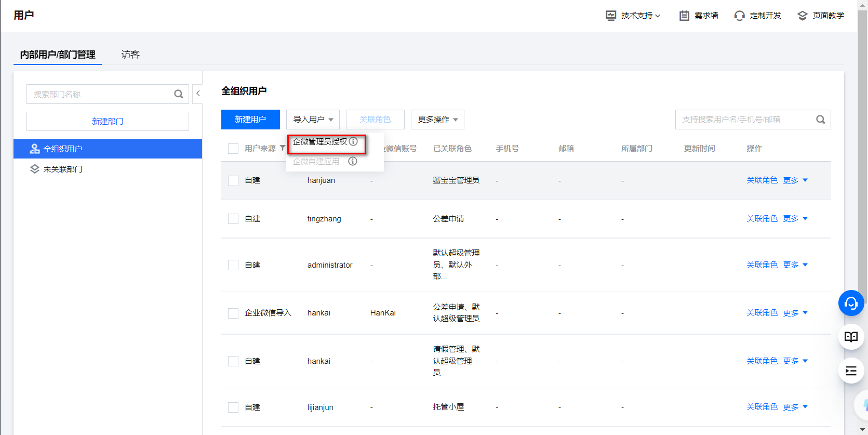Open the floating list menu button
Viewport: 868px width, 435px height.
pyautogui.click(x=851, y=371)
